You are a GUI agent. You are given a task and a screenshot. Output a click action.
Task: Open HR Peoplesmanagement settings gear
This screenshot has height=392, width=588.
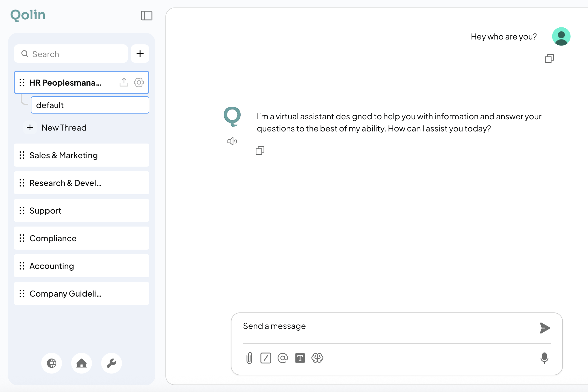coord(139,82)
